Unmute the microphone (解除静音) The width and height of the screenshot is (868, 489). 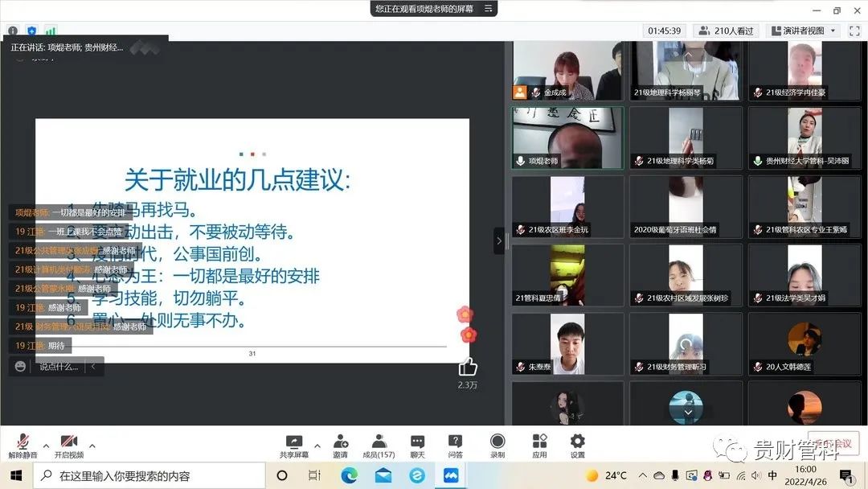point(23,445)
